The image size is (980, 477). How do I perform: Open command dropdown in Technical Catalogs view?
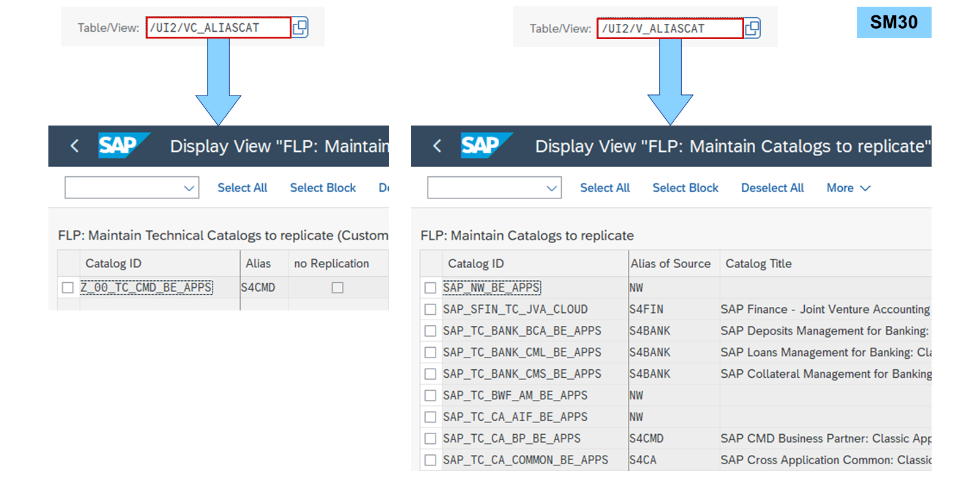point(132,187)
